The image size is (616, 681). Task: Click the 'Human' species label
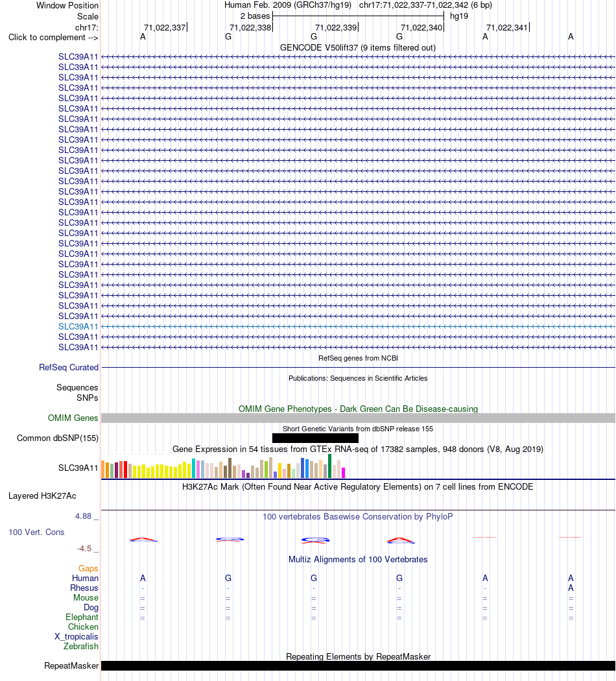pyautogui.click(x=85, y=578)
